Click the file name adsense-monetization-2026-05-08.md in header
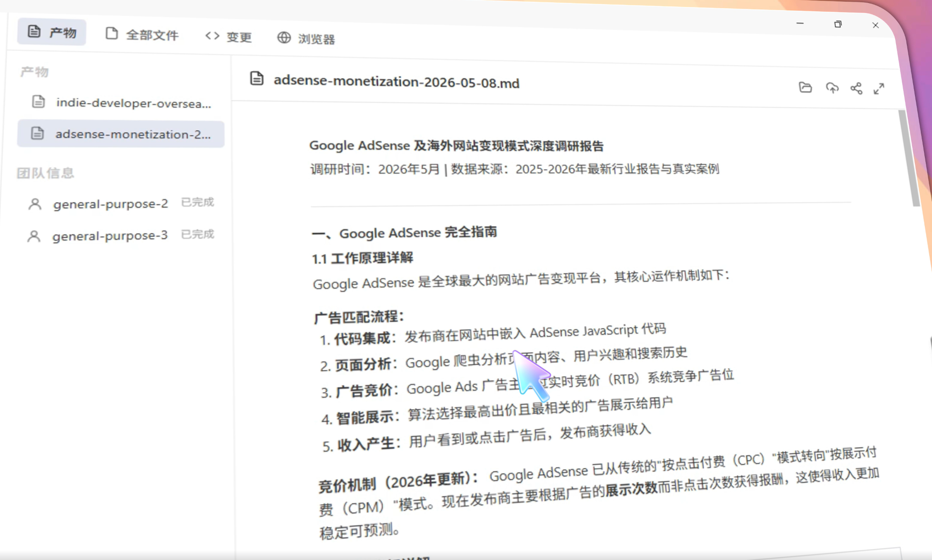Screen dimensions: 932x560 point(397,82)
